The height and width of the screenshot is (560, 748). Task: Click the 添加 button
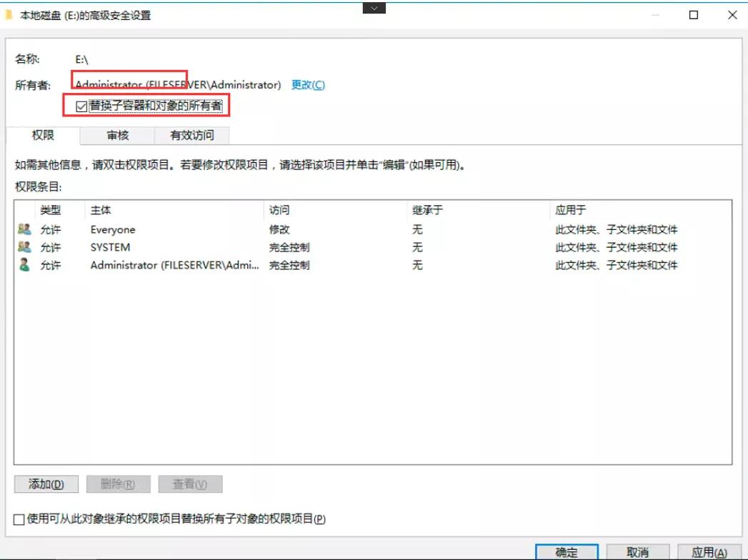[x=46, y=484]
